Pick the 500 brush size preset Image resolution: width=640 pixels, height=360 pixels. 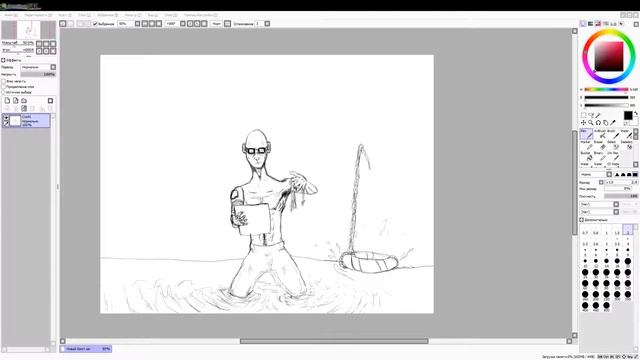[x=607, y=306]
